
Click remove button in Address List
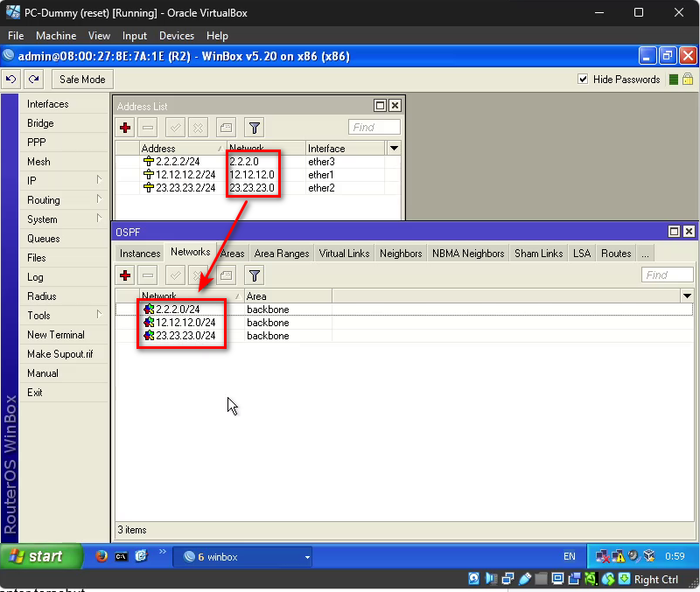(x=148, y=128)
